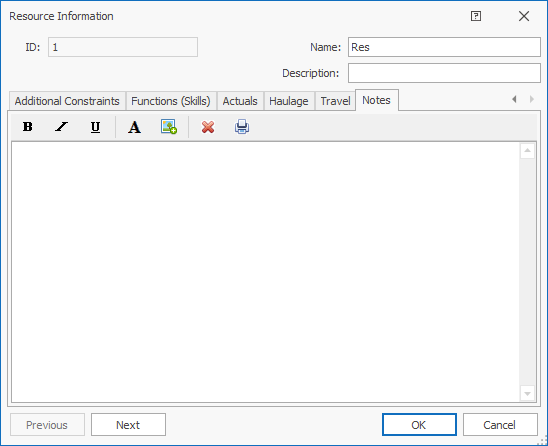Screen dimensions: 548x446
Task: Go to the Next resource
Action: (x=128, y=425)
